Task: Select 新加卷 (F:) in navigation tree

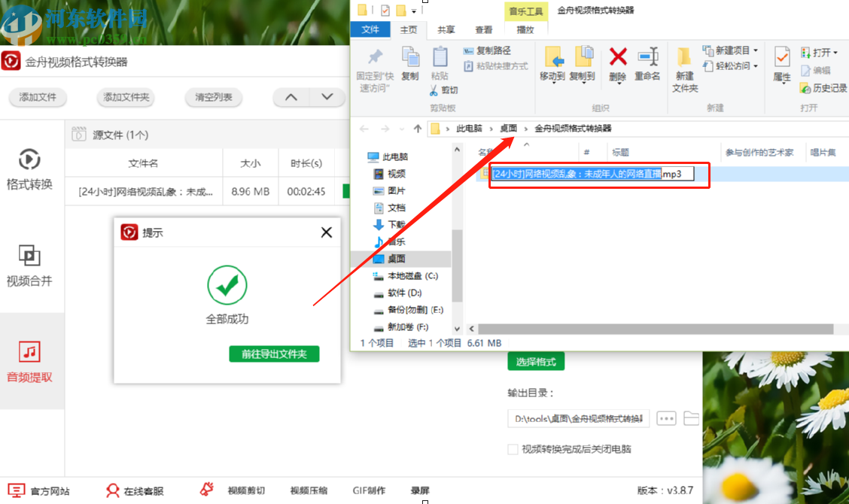Action: pyautogui.click(x=402, y=327)
